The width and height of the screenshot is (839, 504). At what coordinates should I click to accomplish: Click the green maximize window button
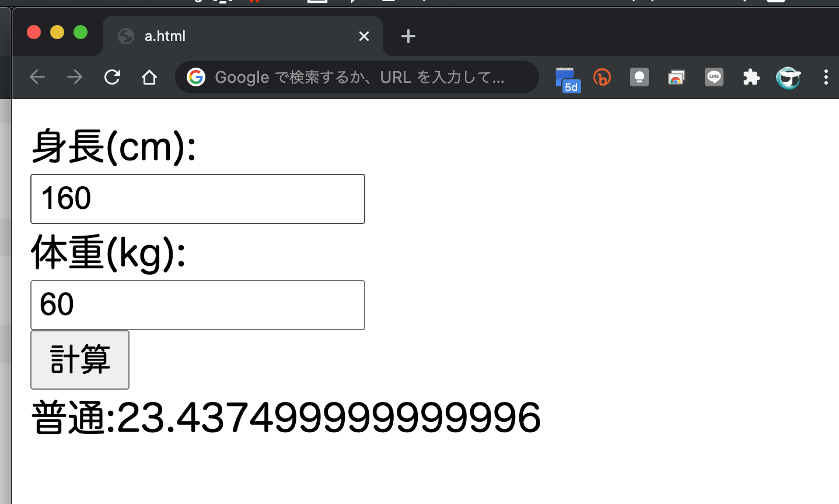pyautogui.click(x=81, y=33)
